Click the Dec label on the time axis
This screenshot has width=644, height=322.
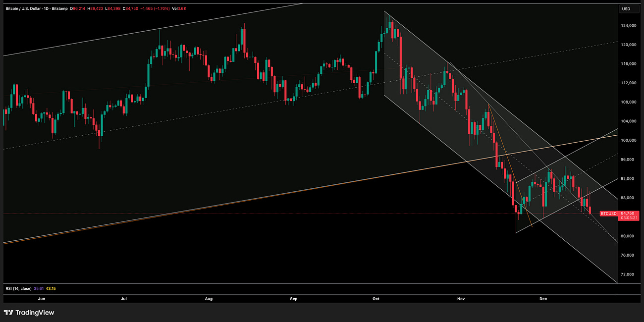tap(543, 299)
